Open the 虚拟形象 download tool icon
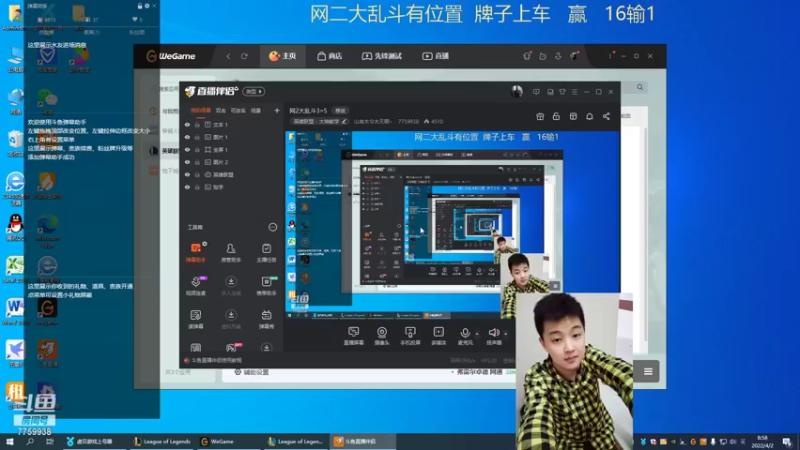The image size is (800, 450). [x=231, y=319]
